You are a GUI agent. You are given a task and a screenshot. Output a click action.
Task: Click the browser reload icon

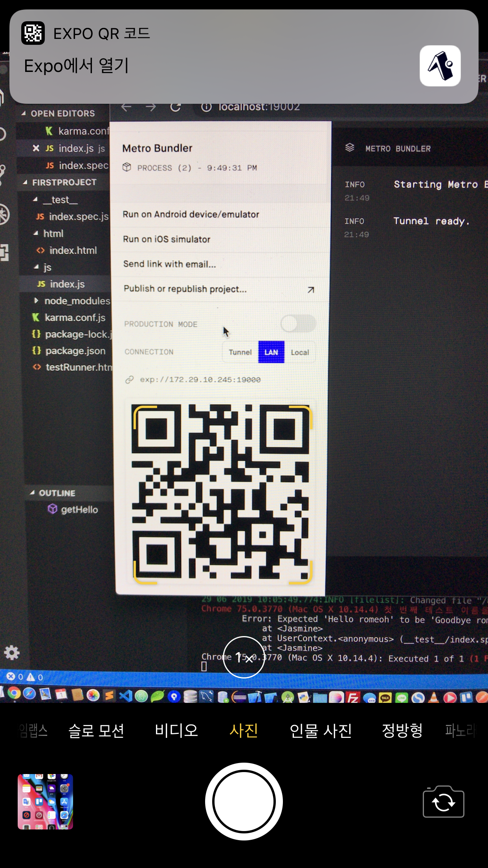pos(176,107)
